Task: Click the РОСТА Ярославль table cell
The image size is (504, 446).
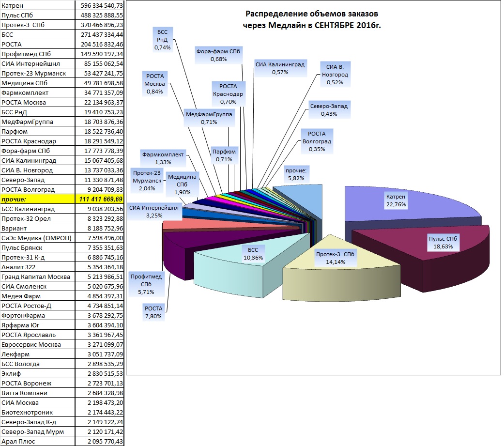Action: point(38,335)
